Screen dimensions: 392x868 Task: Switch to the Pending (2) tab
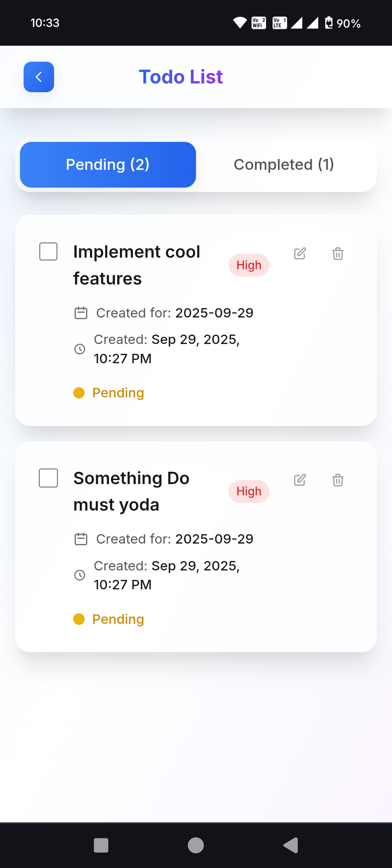pos(108,165)
